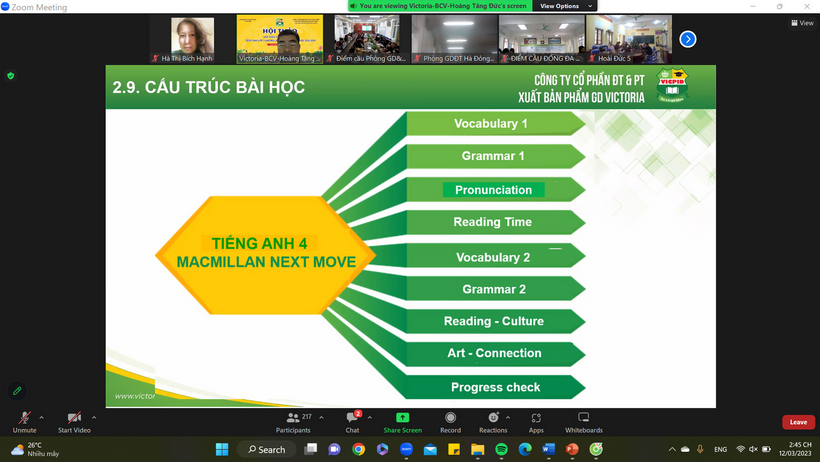The height and width of the screenshot is (462, 820).
Task: Open the Chat panel
Action: pyautogui.click(x=352, y=422)
